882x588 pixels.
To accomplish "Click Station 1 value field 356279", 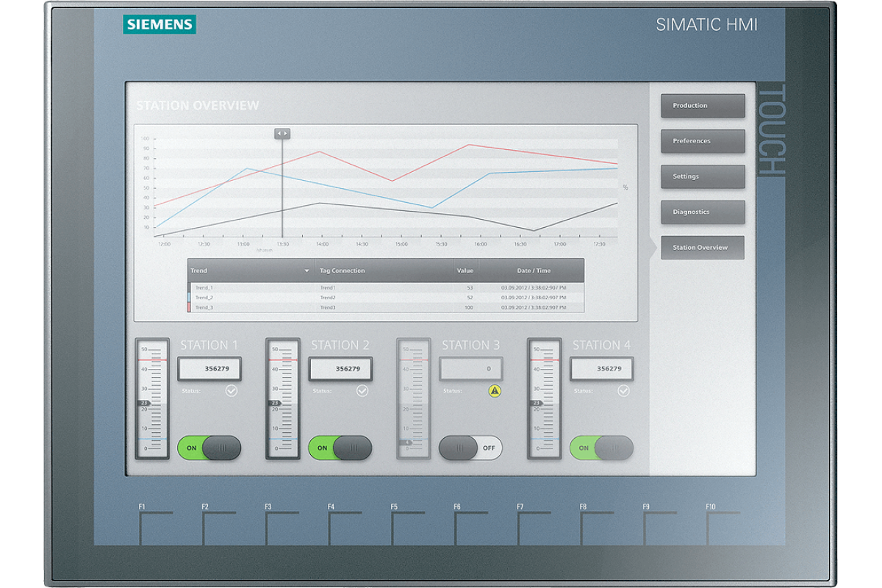I will (x=209, y=369).
